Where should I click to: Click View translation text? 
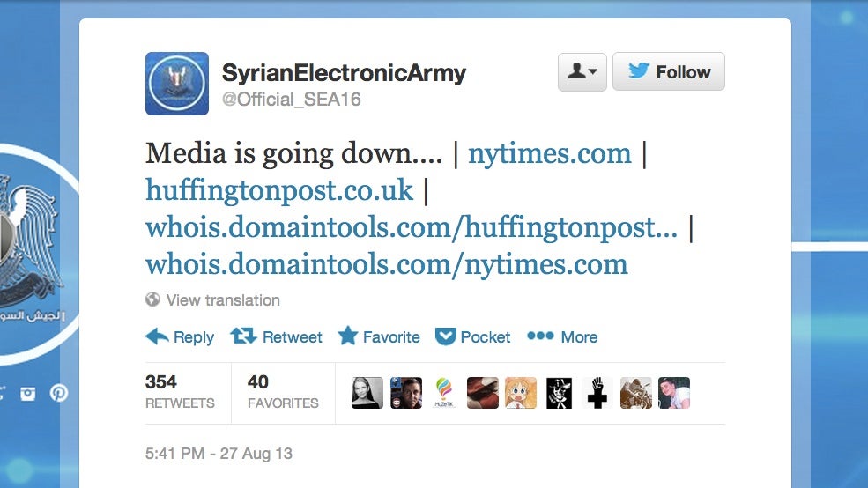(x=223, y=299)
